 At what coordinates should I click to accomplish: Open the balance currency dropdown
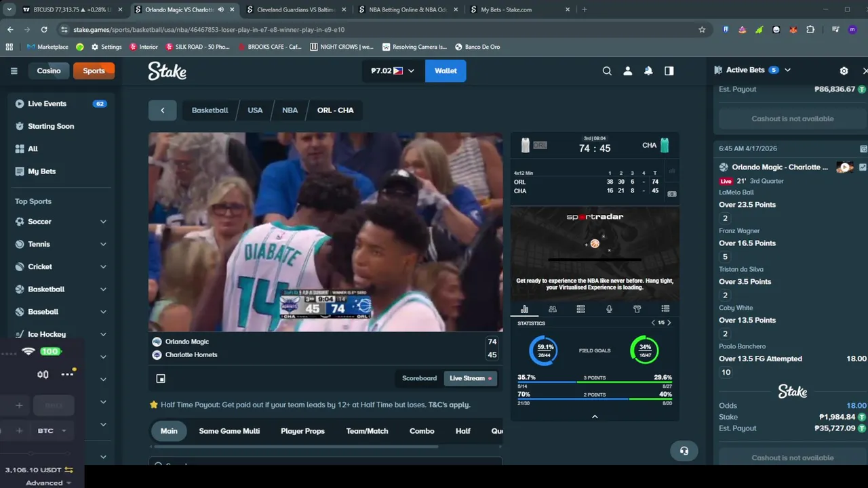click(x=393, y=70)
